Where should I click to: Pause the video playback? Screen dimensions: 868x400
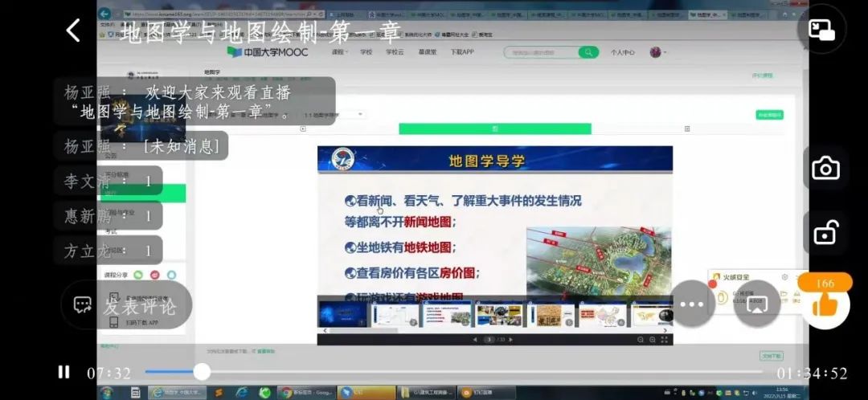tap(63, 372)
